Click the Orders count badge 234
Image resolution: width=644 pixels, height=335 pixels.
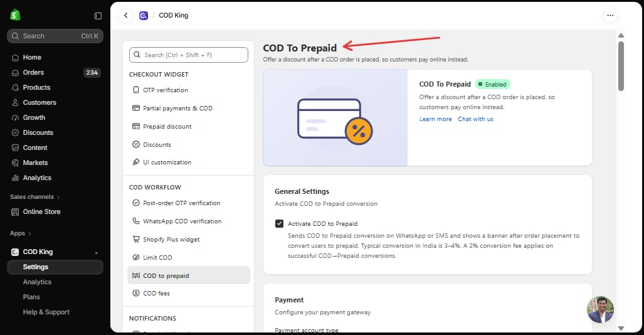pyautogui.click(x=92, y=73)
